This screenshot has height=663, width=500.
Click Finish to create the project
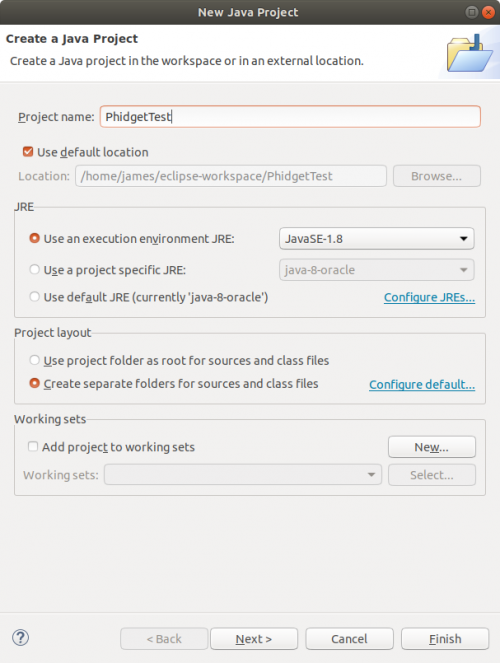click(445, 639)
